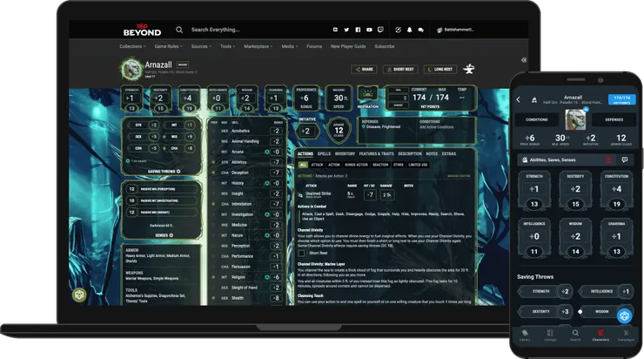Switch to the Description tab
The height and width of the screenshot is (359, 644).
pyautogui.click(x=410, y=154)
